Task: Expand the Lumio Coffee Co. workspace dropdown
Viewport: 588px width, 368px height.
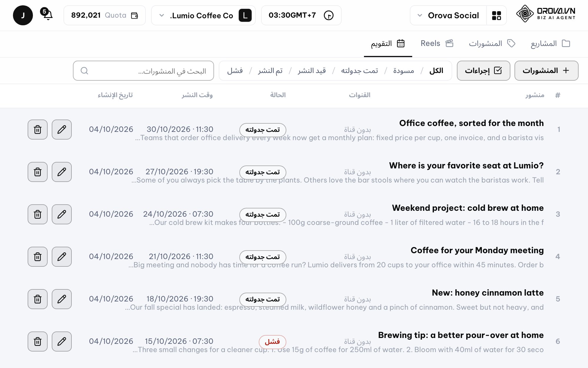Action: point(203,15)
